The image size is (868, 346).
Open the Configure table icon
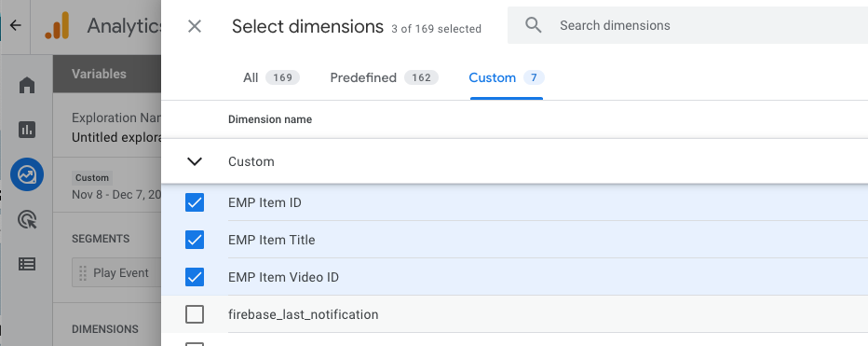(x=27, y=264)
